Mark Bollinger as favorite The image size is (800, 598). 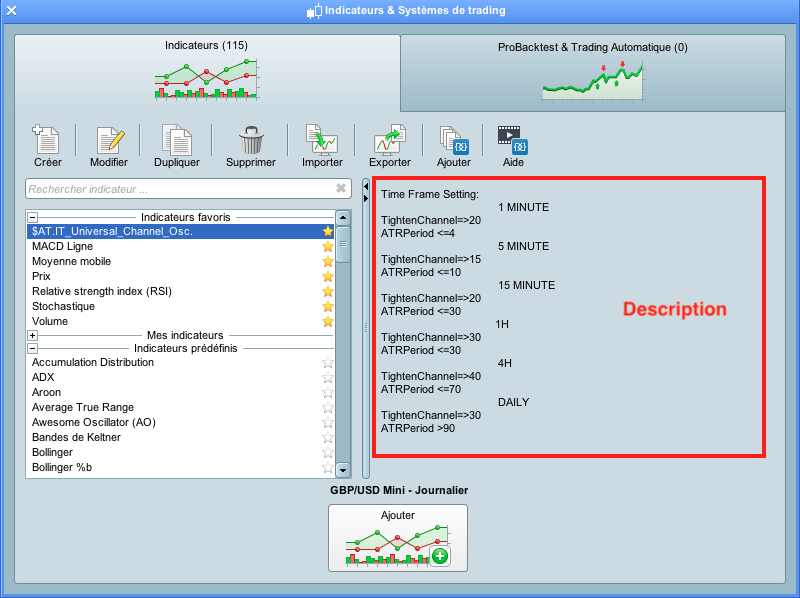[x=328, y=453]
